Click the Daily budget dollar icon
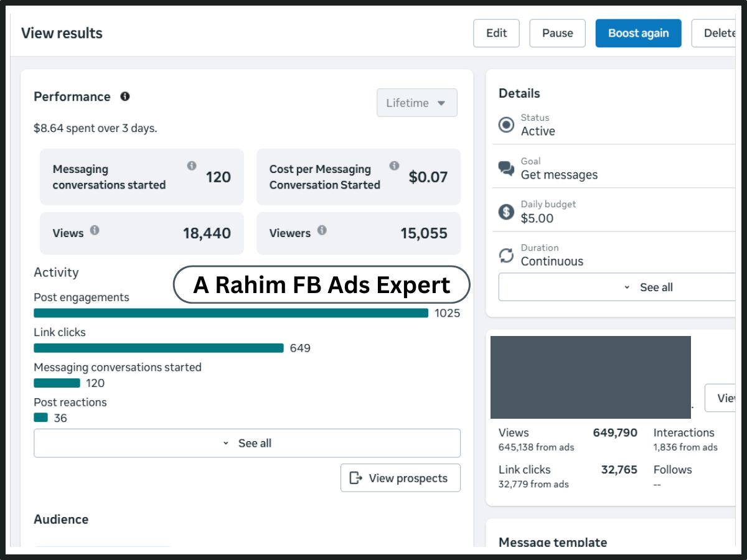 click(507, 212)
